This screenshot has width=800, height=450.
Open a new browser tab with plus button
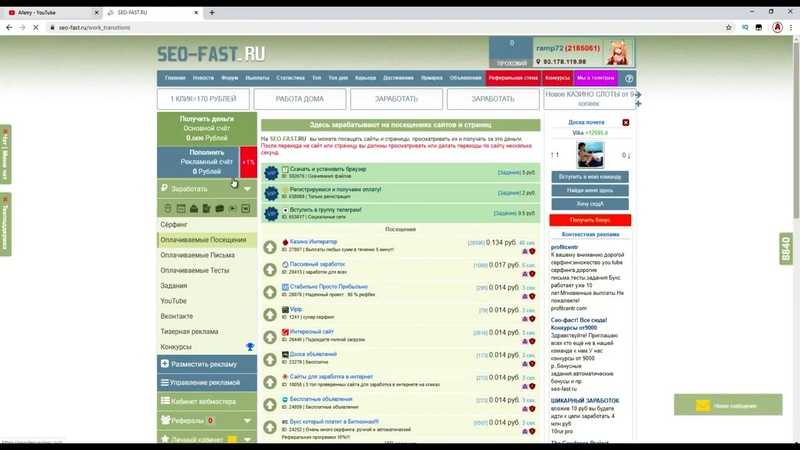point(212,12)
